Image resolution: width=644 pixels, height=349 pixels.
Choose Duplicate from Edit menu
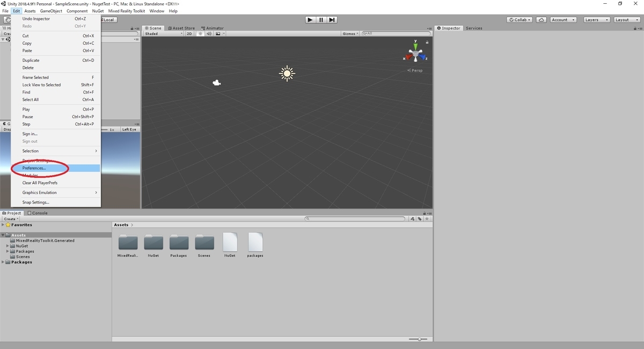coord(56,60)
